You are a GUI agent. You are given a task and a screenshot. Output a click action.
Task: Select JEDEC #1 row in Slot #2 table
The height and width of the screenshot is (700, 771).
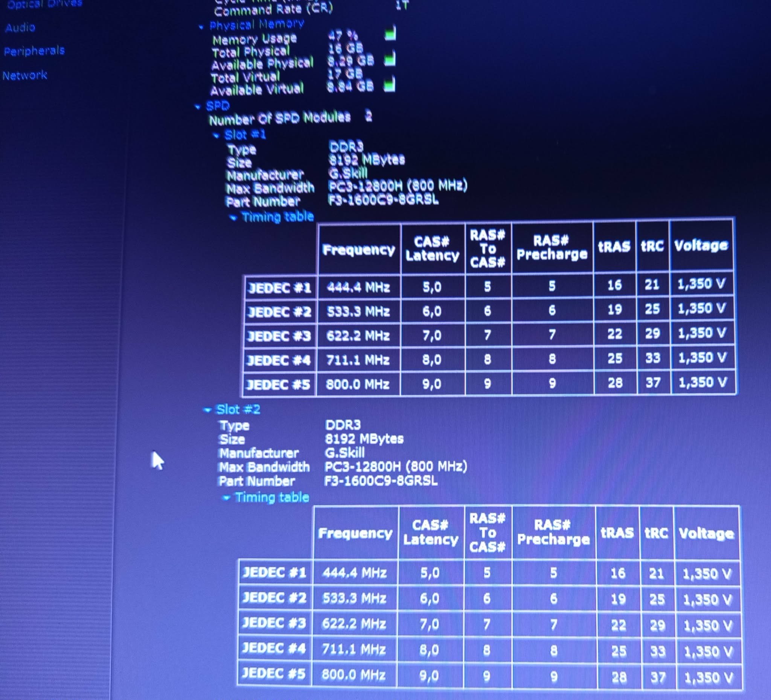click(489, 572)
